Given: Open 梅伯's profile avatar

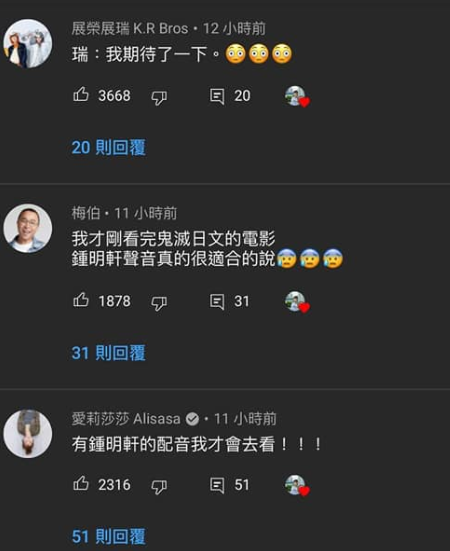Looking at the screenshot, I should [28, 228].
